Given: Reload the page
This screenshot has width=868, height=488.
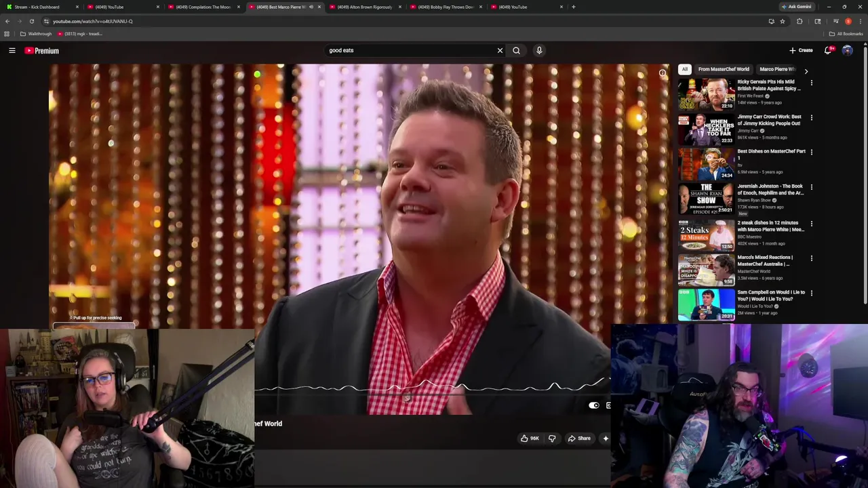Looking at the screenshot, I should (x=31, y=21).
